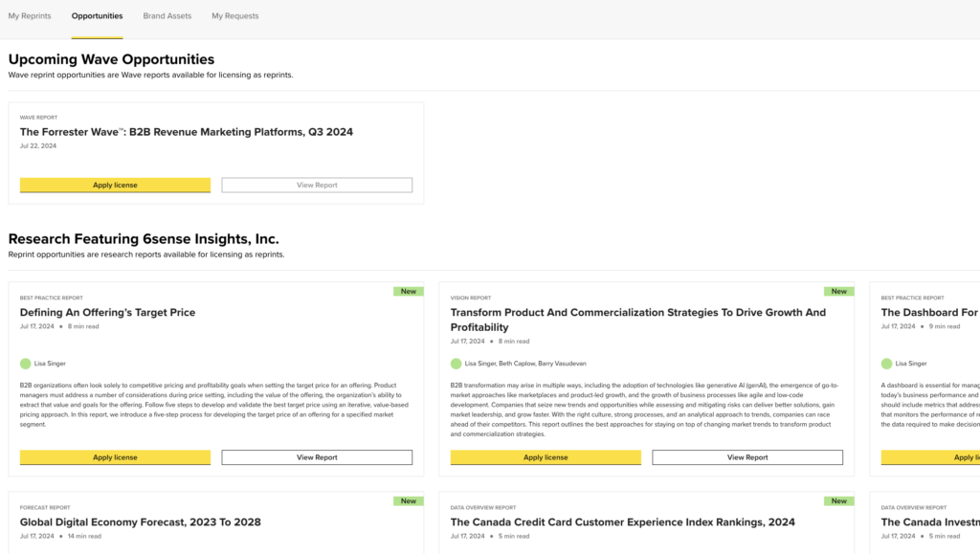This screenshot has width=980, height=554.
Task: Open the Defining An Offering's Target Price title
Action: pyautogui.click(x=107, y=312)
